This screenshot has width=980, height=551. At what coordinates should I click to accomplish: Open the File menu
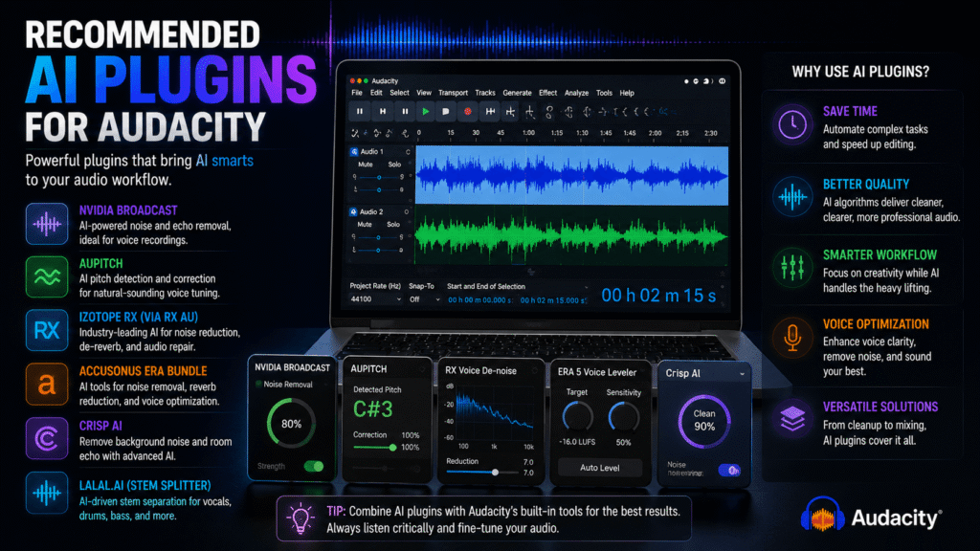(357, 93)
